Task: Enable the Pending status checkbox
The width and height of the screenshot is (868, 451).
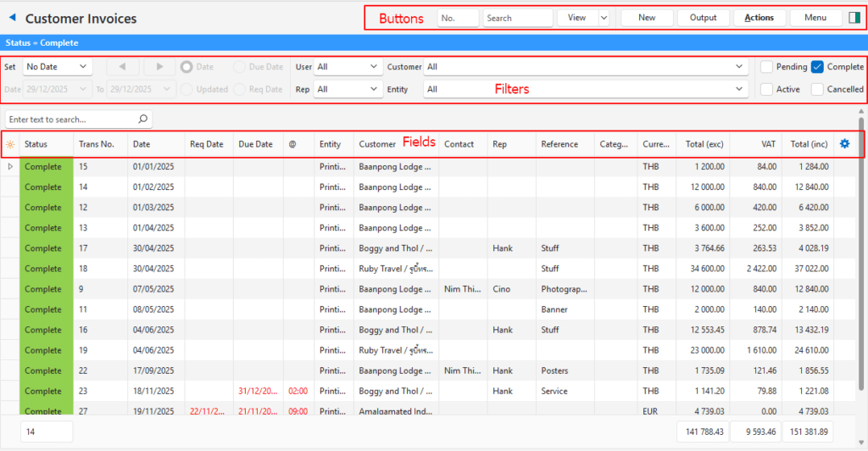Action: (x=766, y=67)
